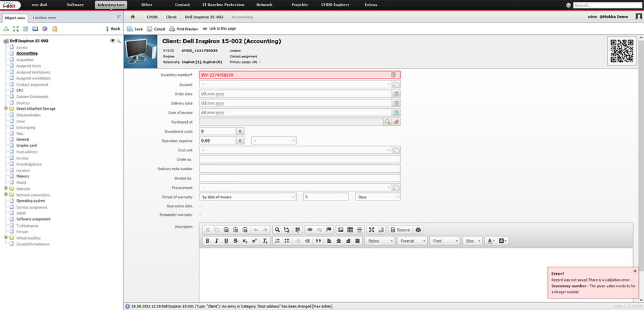Toggle bold in the description editor

(x=207, y=240)
